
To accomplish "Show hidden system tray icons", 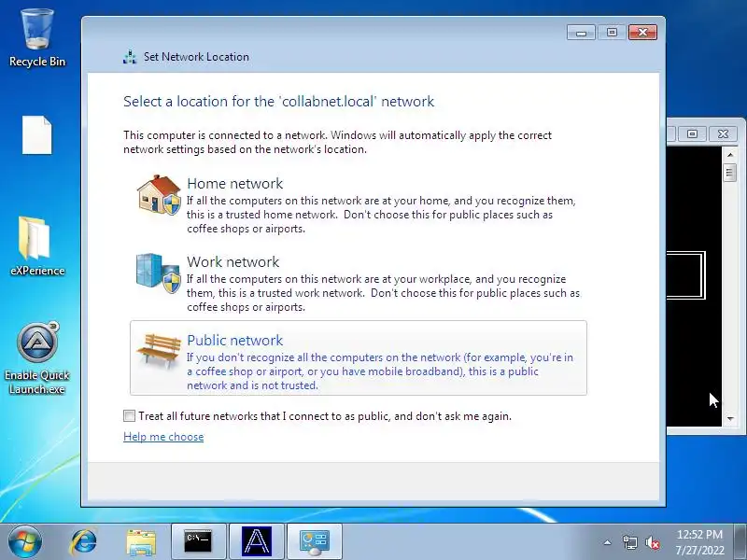I will click(608, 542).
